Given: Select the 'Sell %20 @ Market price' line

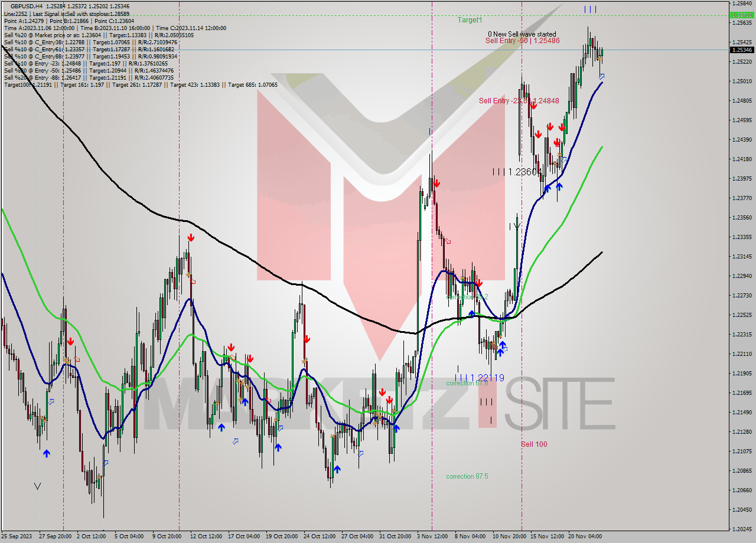Looking at the screenshot, I should pyautogui.click(x=99, y=35).
